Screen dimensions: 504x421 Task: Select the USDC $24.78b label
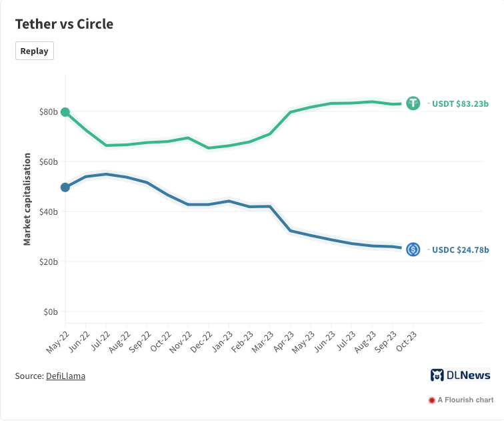point(460,250)
